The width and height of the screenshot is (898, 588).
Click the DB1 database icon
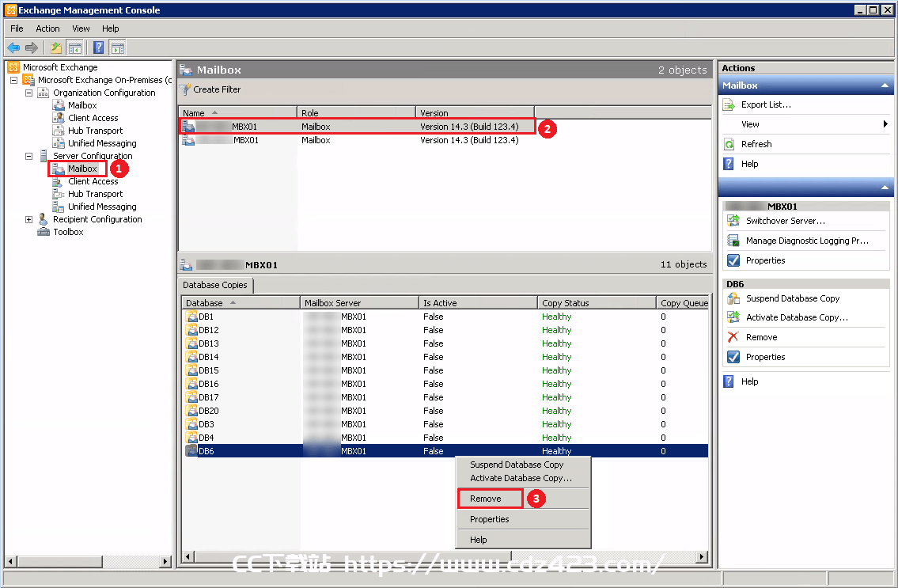191,317
